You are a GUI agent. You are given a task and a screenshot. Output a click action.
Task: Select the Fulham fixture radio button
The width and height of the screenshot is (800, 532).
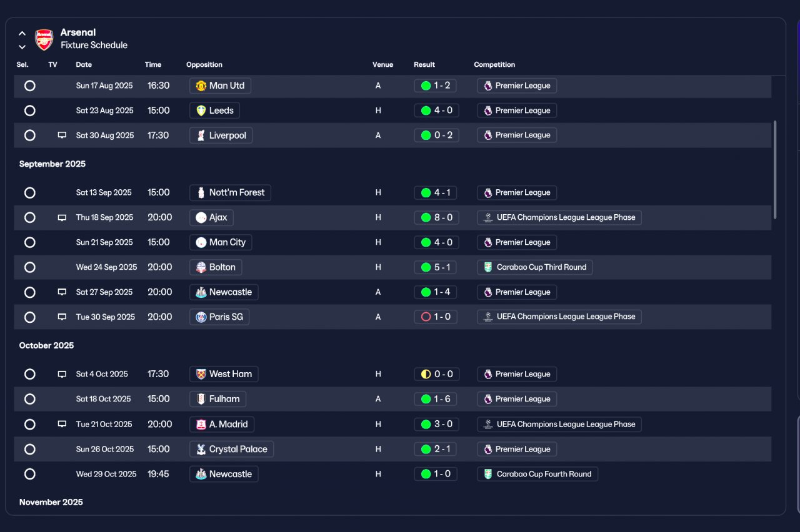29,399
